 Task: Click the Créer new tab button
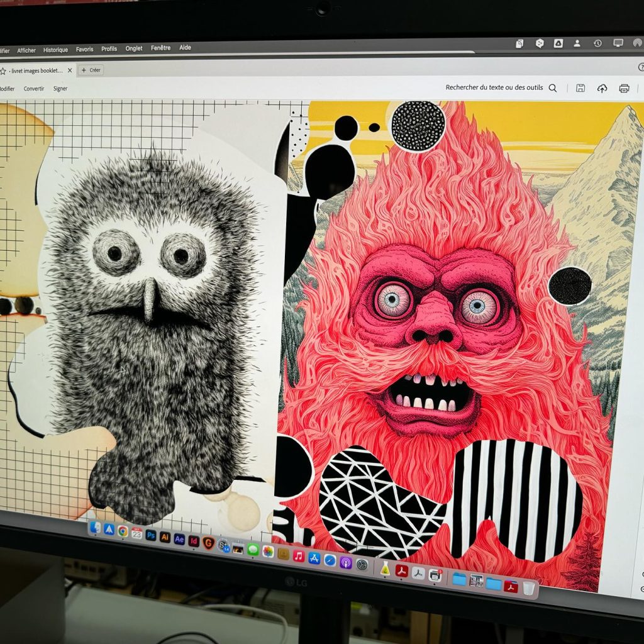click(x=91, y=70)
